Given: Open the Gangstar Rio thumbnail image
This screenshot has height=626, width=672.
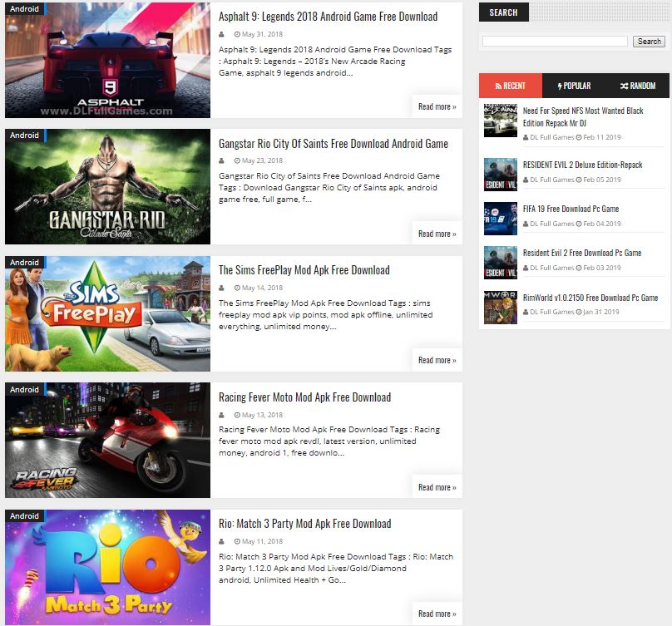Looking at the screenshot, I should [x=107, y=187].
